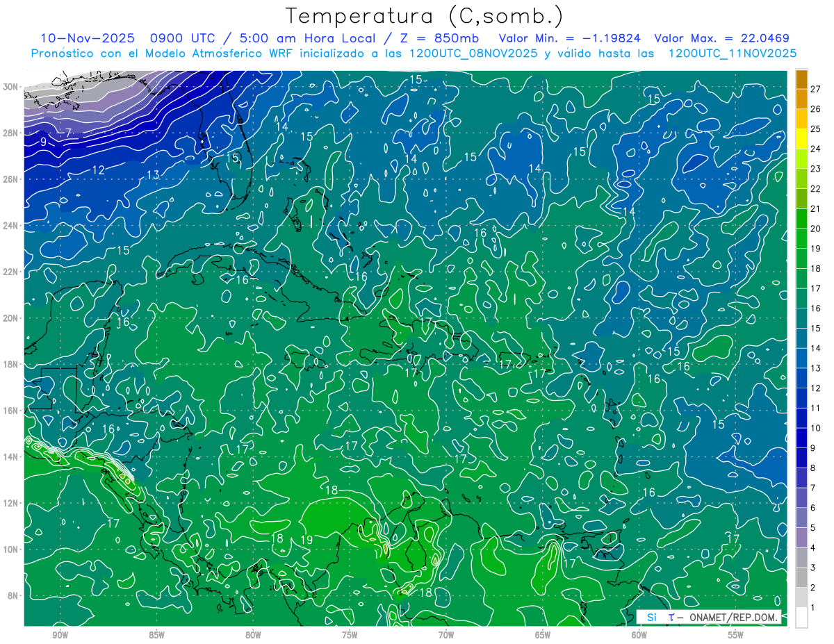Screen dimensions: 834x644
Task: Click the "30N" latitude axis label
Action: tap(12, 87)
